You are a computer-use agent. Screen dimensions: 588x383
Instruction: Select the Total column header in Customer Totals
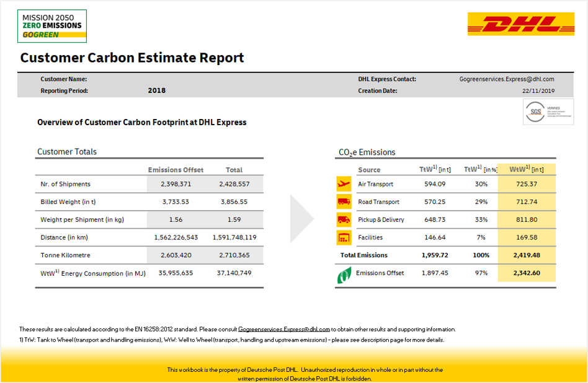(234, 170)
